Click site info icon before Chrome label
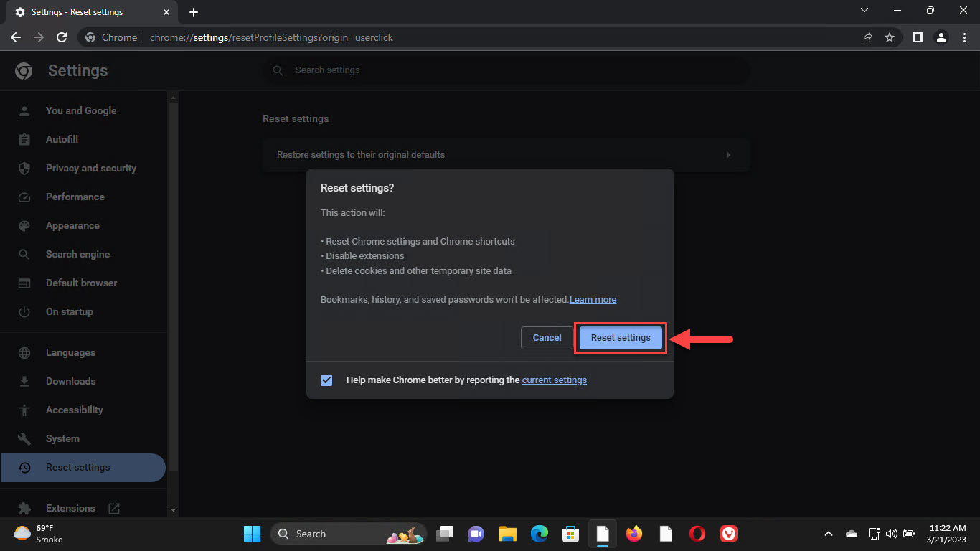980x551 pixels. click(x=90, y=37)
